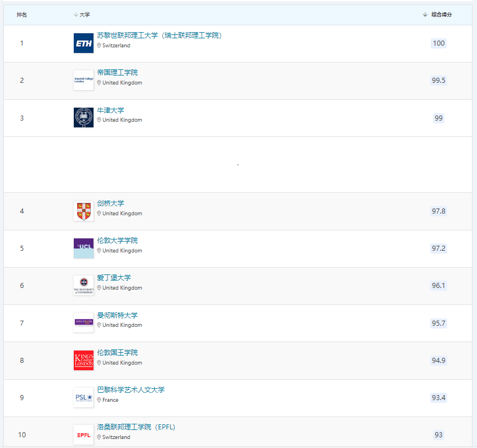Open the 洛桑联邦理工学院 (EPFL) link

point(136,427)
